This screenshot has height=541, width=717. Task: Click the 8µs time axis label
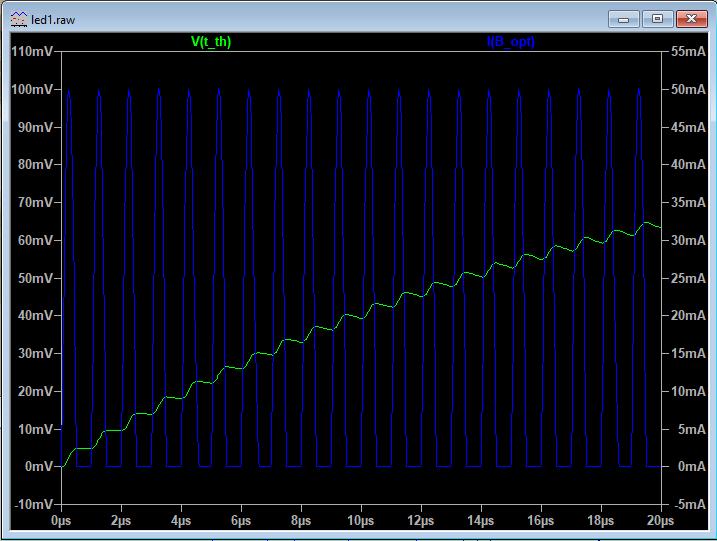[x=301, y=520]
